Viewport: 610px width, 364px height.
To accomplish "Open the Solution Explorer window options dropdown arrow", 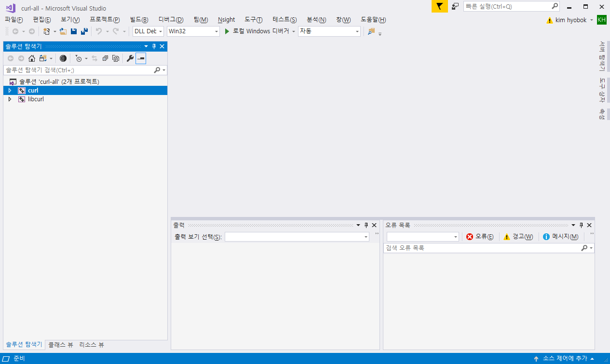I will point(147,46).
